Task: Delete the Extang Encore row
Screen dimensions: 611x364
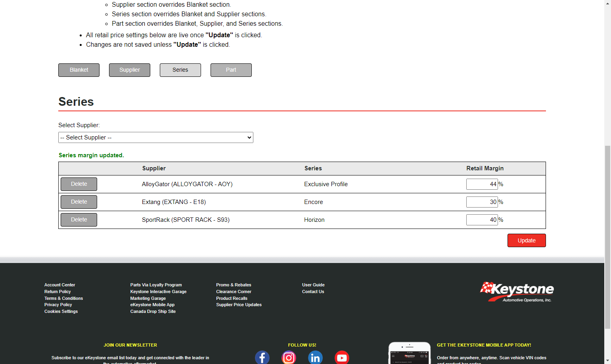Action: tap(79, 202)
